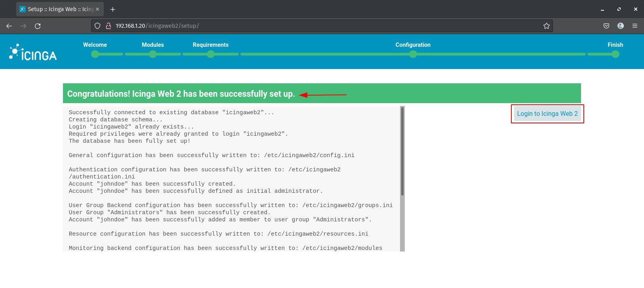The width and height of the screenshot is (644, 288).
Task: Click the tracking protection shield icon
Action: [97, 26]
